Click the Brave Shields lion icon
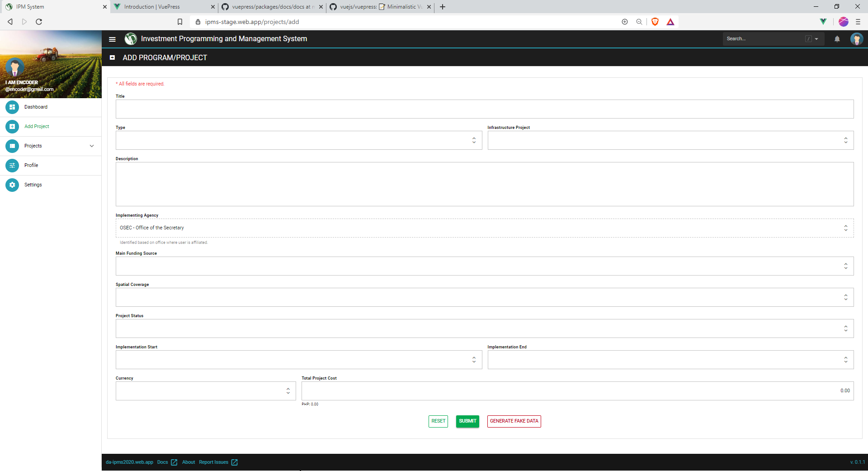868x471 pixels. (655, 22)
